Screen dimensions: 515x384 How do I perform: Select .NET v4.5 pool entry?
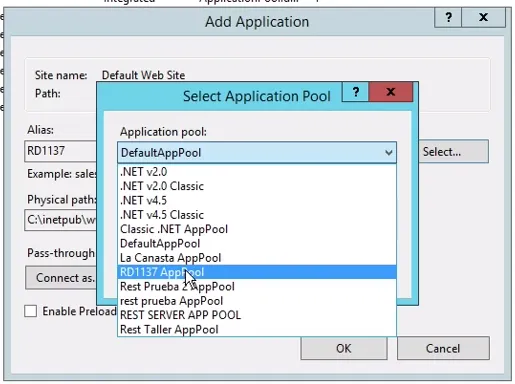click(x=257, y=200)
